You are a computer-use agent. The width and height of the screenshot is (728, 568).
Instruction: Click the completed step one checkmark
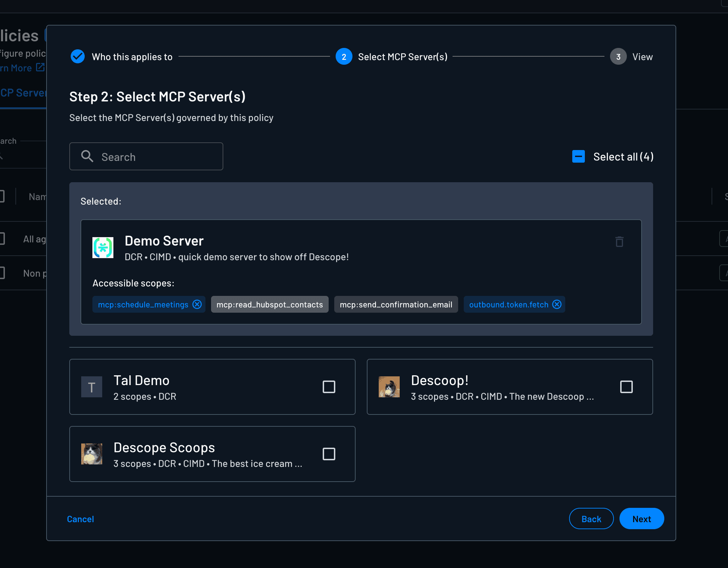click(x=78, y=56)
